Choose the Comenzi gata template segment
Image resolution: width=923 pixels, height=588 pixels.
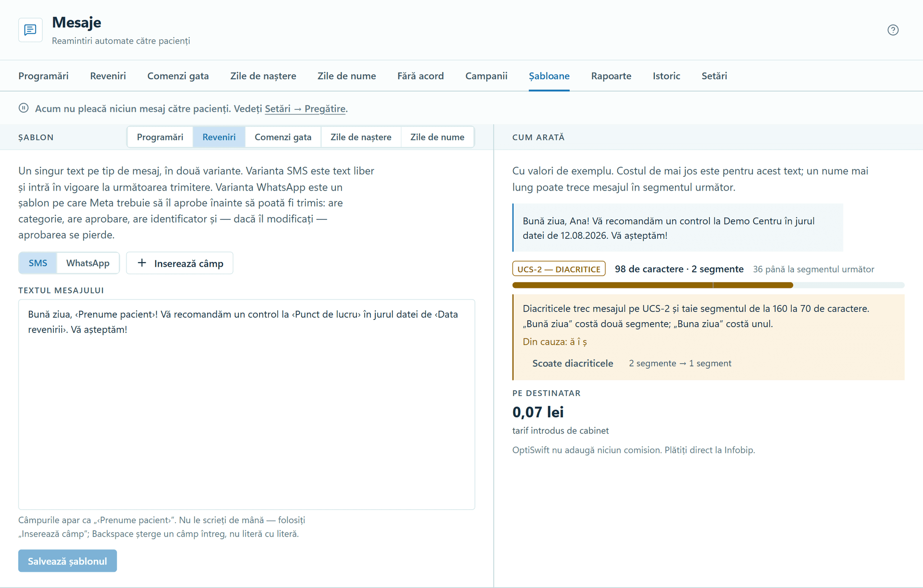click(x=283, y=137)
